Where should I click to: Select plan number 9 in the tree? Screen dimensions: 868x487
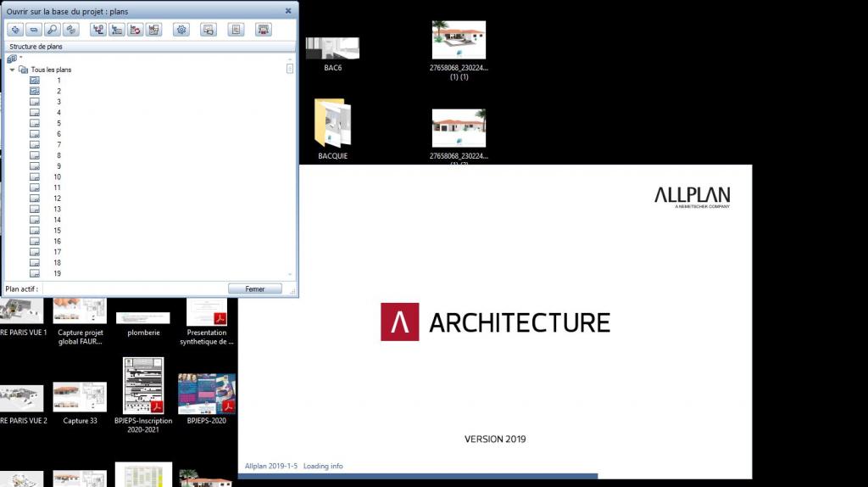pos(58,166)
